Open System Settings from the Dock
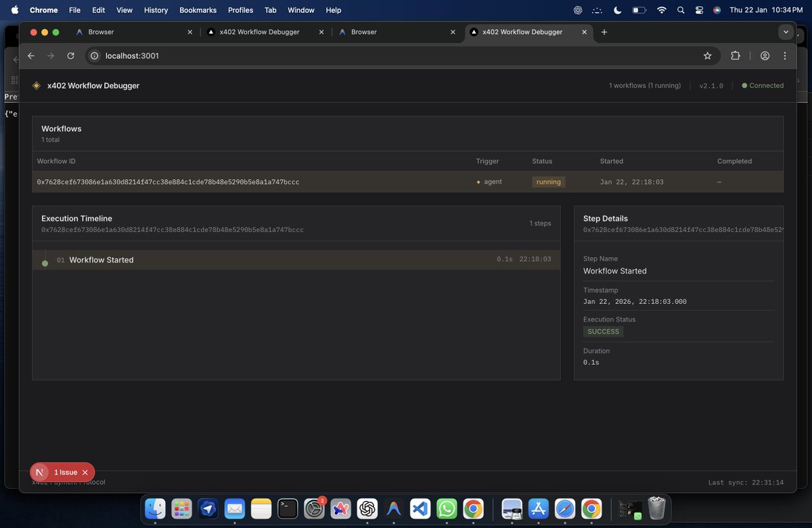 pos(315,508)
